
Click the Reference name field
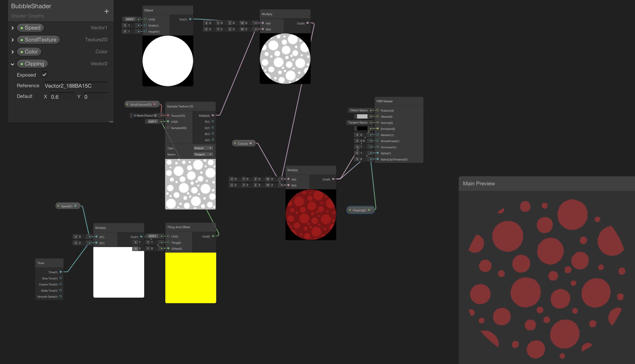[76, 86]
